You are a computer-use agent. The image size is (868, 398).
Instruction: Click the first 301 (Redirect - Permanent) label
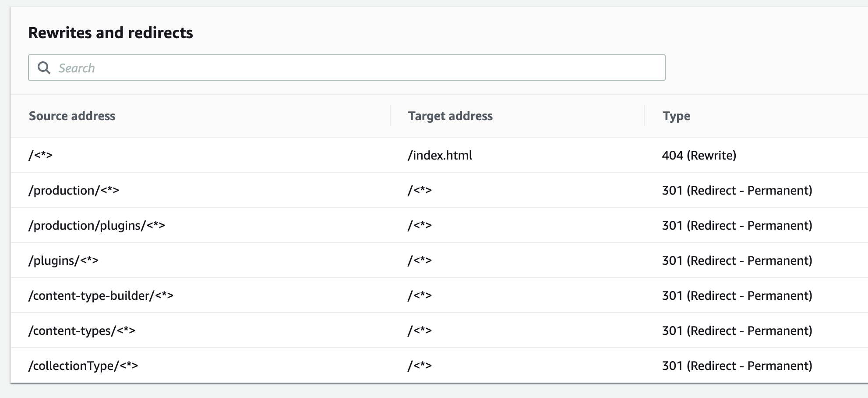pyautogui.click(x=737, y=190)
